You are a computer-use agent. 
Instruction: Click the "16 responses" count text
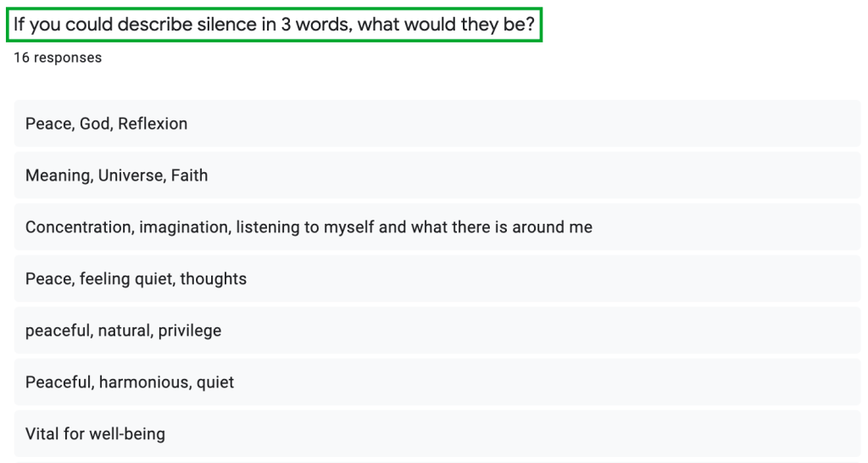(58, 58)
